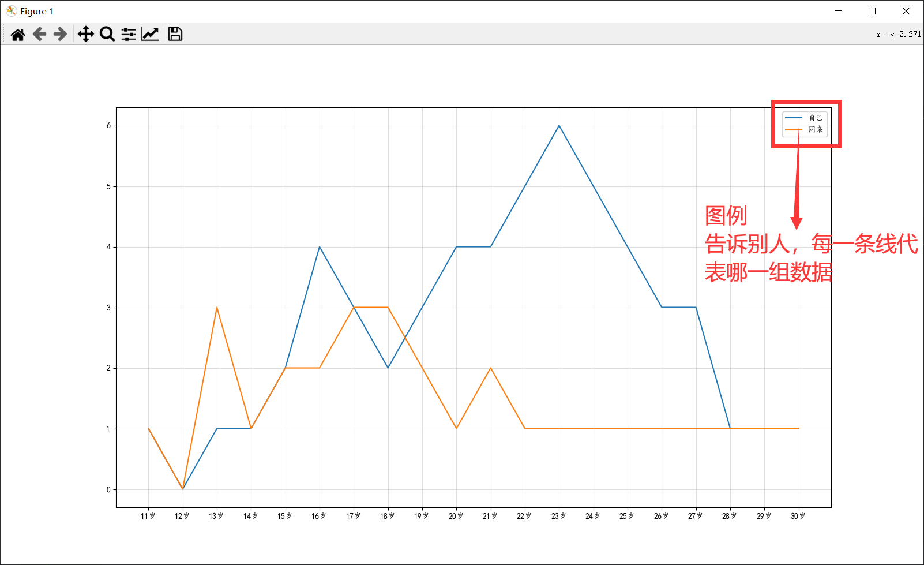Open Edit axis and curve parameters
This screenshot has width=924, height=565.
150,35
